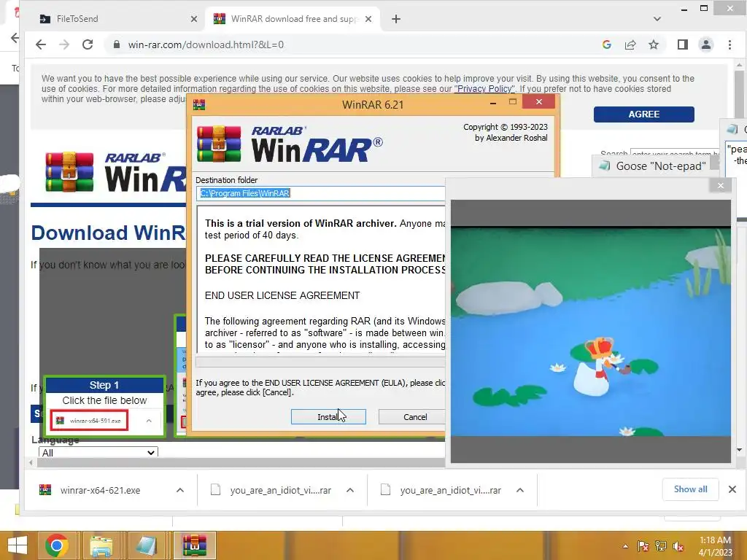Expand options for first you_are_an_idiot rar download

click(x=350, y=490)
